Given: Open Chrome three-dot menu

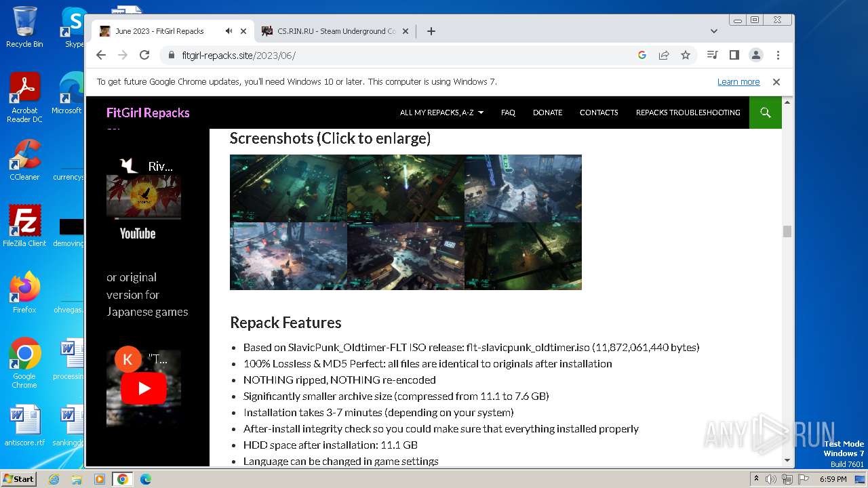Looking at the screenshot, I should 778,55.
